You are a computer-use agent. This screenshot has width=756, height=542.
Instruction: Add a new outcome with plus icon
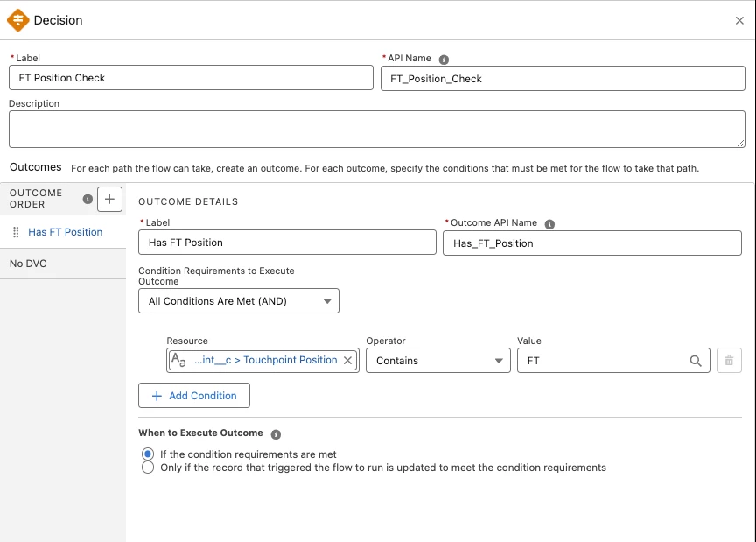(109, 199)
